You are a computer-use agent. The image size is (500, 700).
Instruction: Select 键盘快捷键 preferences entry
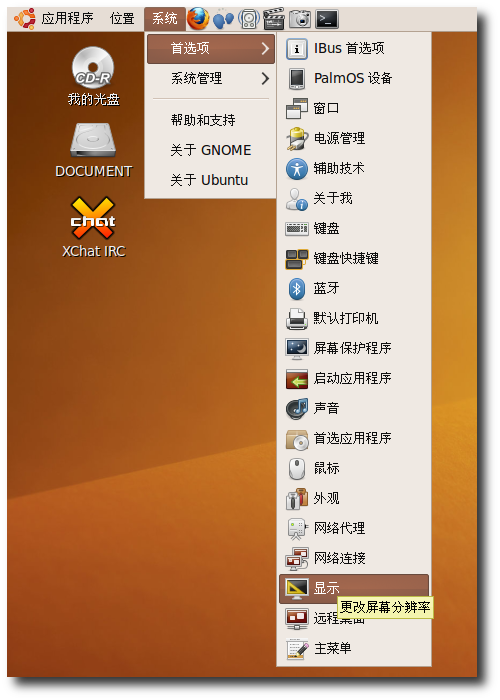[354, 258]
